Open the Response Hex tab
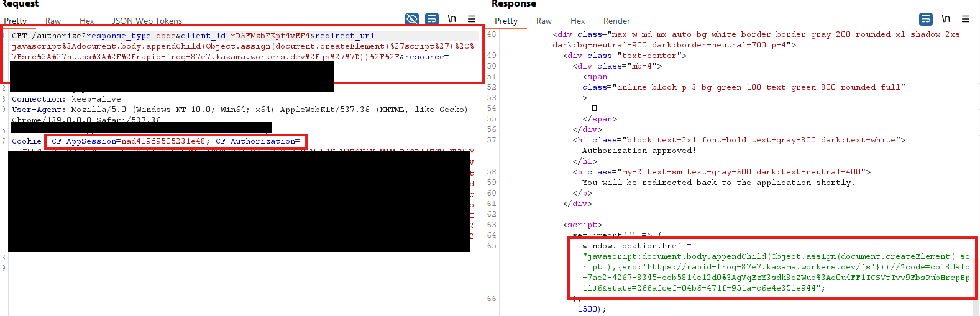980x316 pixels. [x=578, y=21]
